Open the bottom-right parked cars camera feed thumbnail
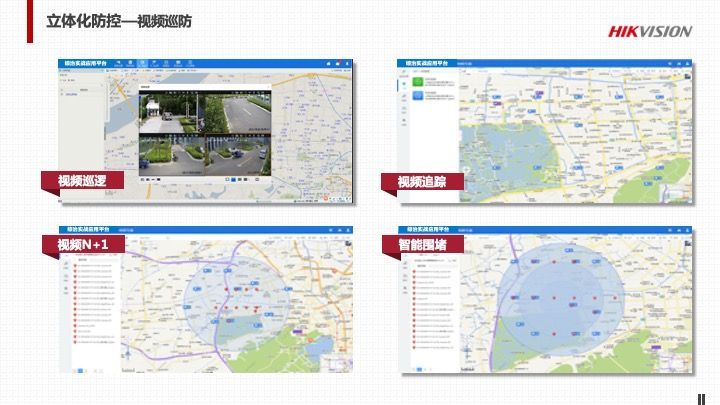 click(238, 155)
